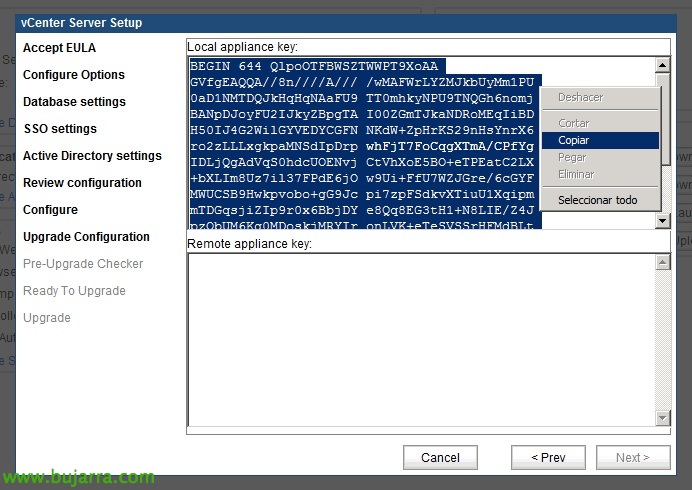Screen dimensions: 692x490
Task: Click the Cancel button
Action: click(x=440, y=457)
